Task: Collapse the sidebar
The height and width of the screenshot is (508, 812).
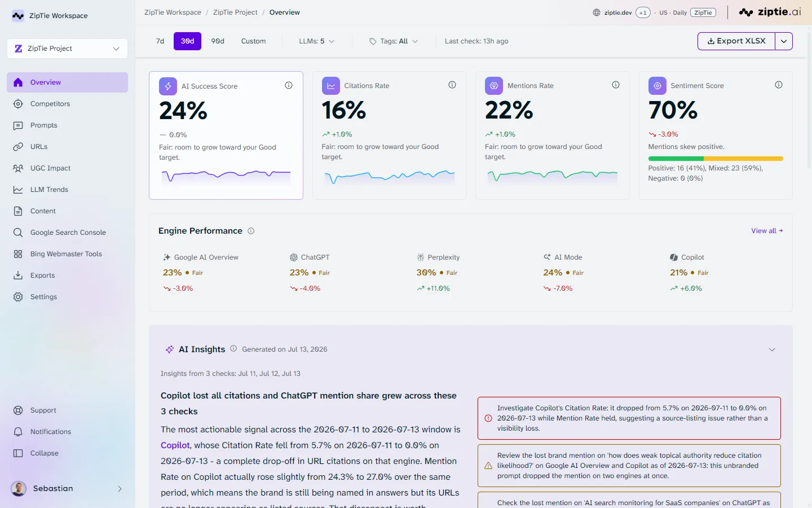Action: pyautogui.click(x=67, y=453)
